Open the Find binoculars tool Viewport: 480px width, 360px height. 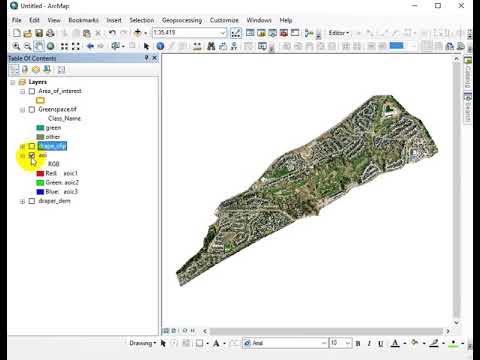[x=211, y=46]
